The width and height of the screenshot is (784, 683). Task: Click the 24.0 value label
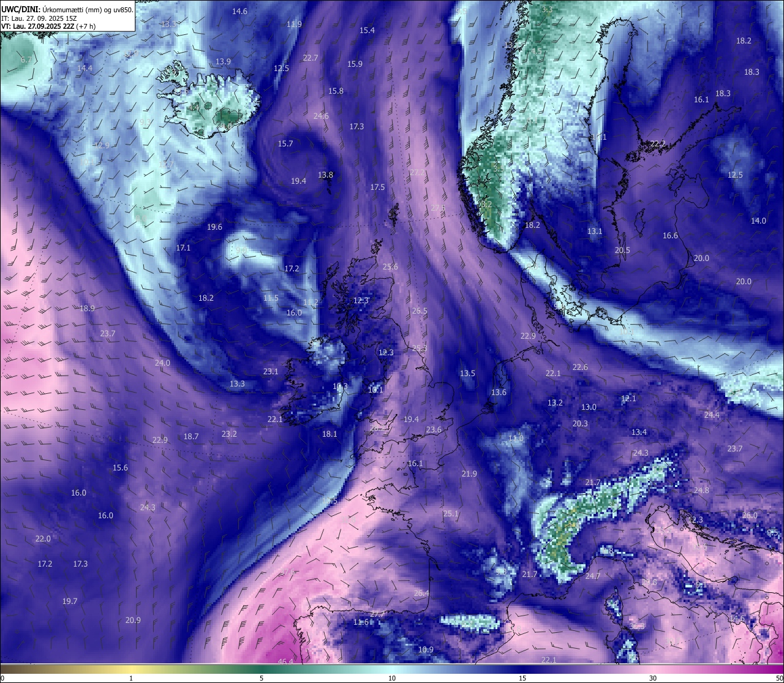162,363
